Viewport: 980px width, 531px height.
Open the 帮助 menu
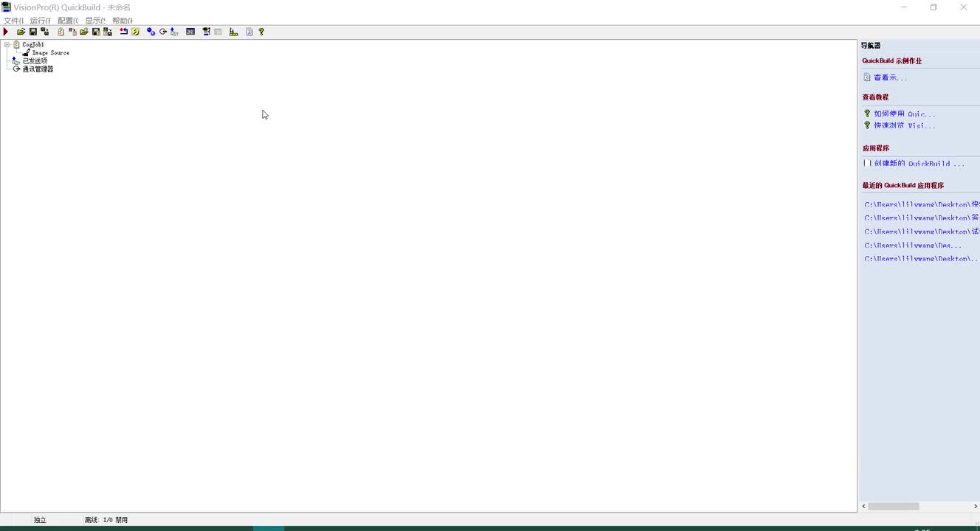point(122,21)
